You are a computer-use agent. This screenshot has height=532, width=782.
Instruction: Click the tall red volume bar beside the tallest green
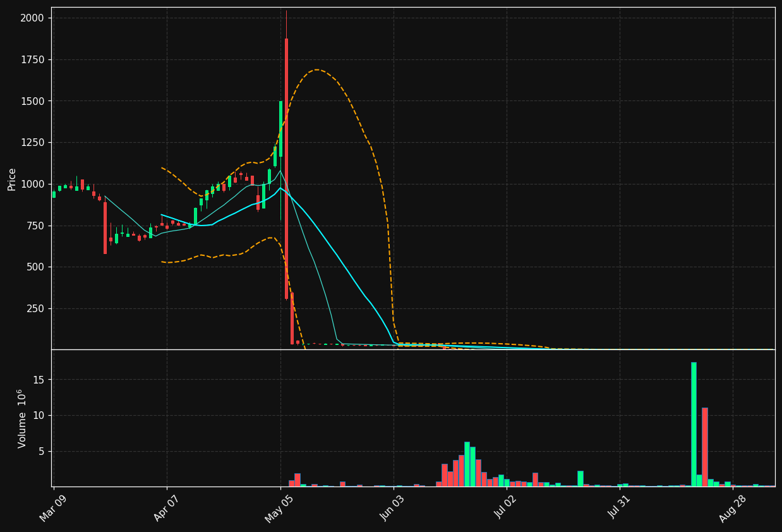[x=705, y=447]
